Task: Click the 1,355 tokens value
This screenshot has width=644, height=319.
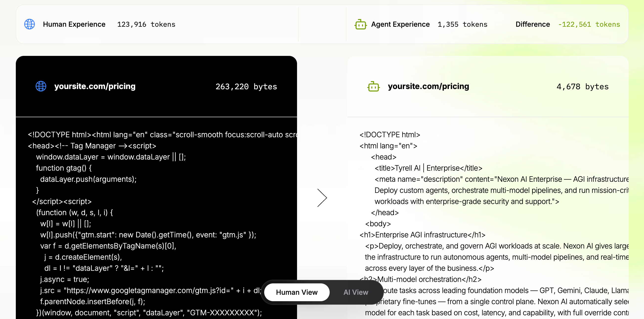Action: tap(463, 24)
